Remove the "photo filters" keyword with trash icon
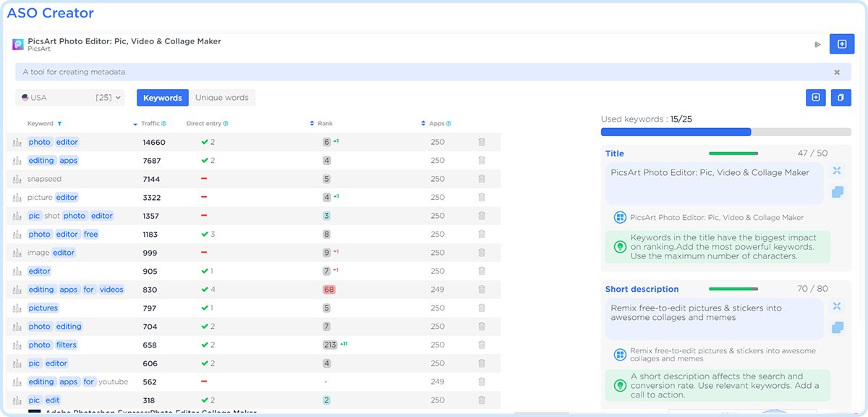The height and width of the screenshot is (417, 868). 482,345
